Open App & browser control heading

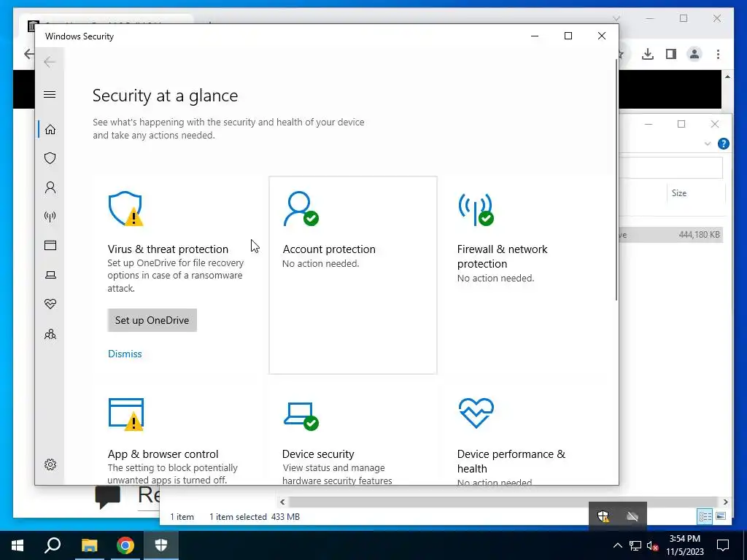pos(163,454)
